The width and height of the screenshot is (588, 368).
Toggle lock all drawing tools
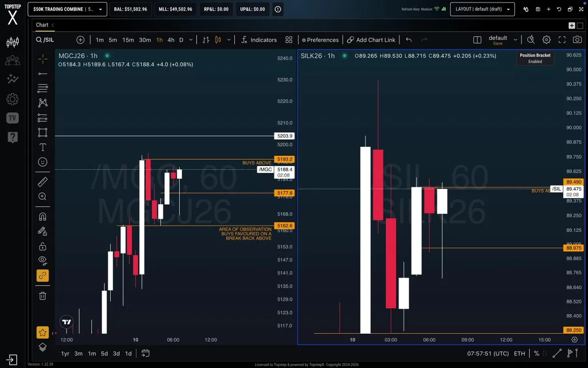[43, 246]
